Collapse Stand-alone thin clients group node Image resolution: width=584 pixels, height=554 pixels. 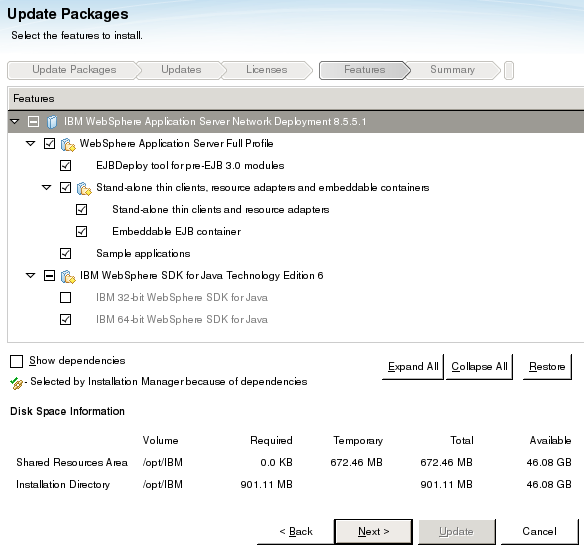click(x=47, y=187)
